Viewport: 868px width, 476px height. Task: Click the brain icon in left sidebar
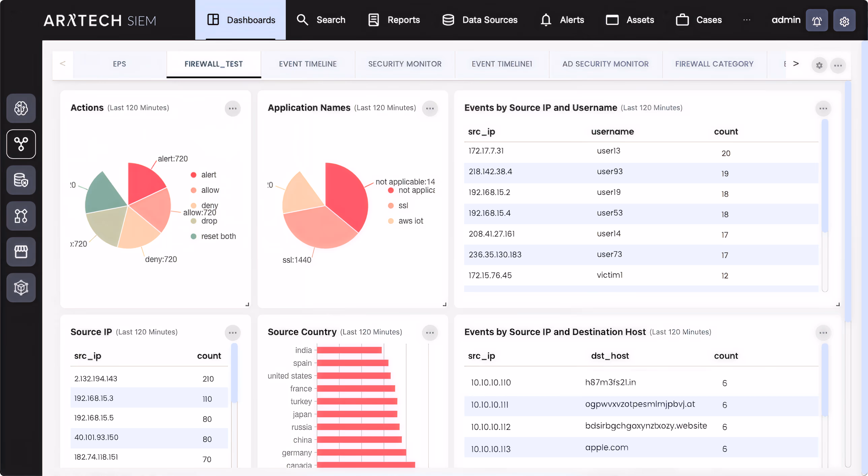point(21,108)
